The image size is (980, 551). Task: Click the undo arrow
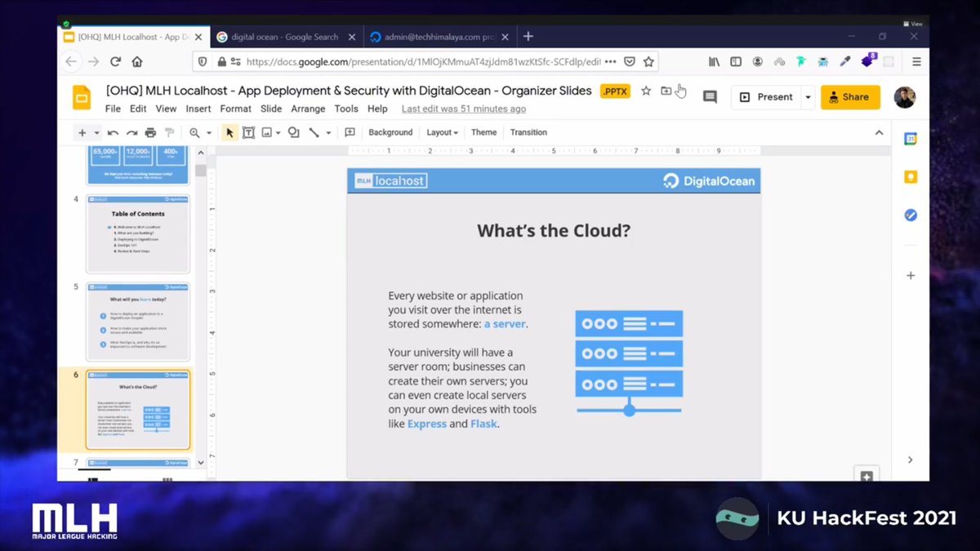[x=113, y=132]
